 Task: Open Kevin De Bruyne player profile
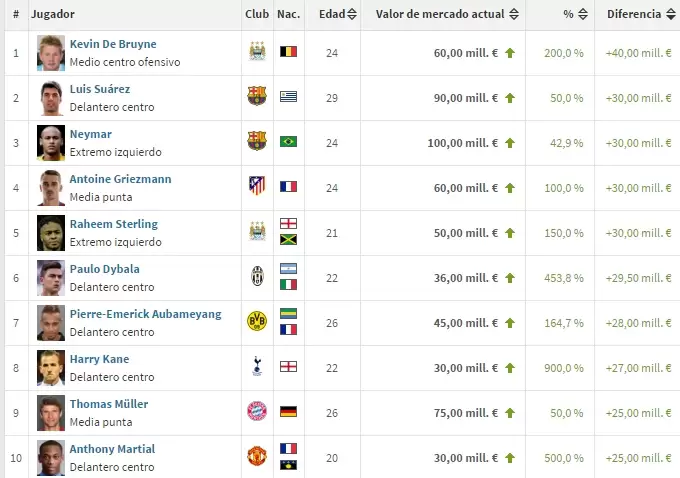[113, 44]
